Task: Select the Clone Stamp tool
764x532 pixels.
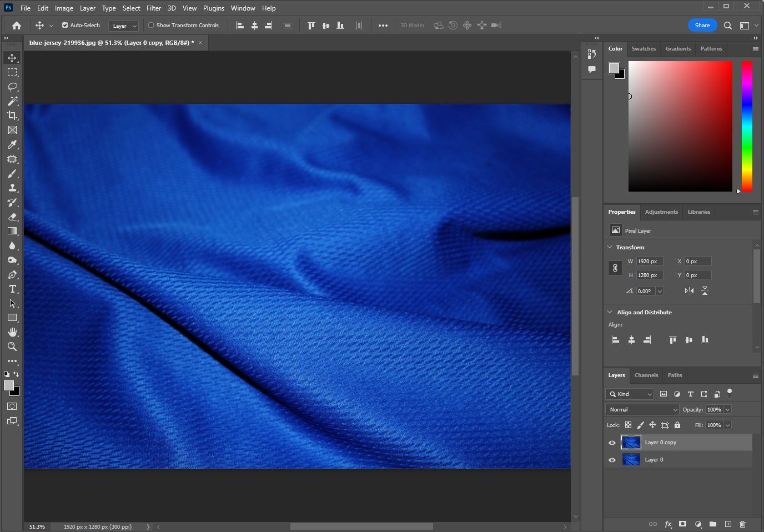Action: [12, 188]
